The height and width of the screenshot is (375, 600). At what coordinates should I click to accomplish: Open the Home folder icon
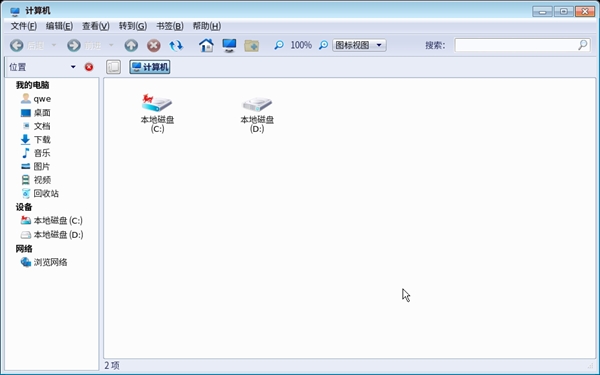pyautogui.click(x=206, y=46)
